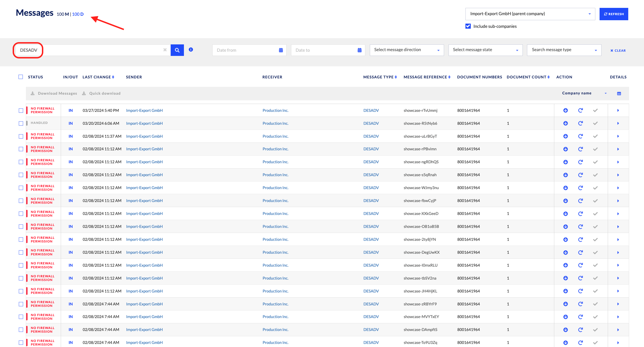Reprocess message showcase-ngRDhQS via its reload icon
Screen dimensions: 644x347
click(x=580, y=162)
